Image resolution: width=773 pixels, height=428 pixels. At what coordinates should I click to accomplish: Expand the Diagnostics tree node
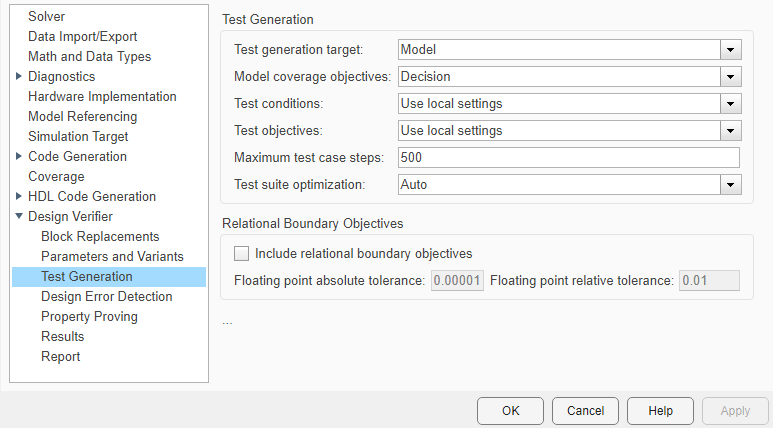point(19,77)
